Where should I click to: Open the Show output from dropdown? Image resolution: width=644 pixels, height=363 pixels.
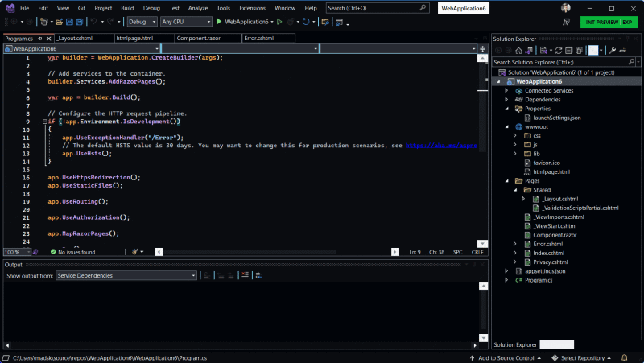click(126, 275)
